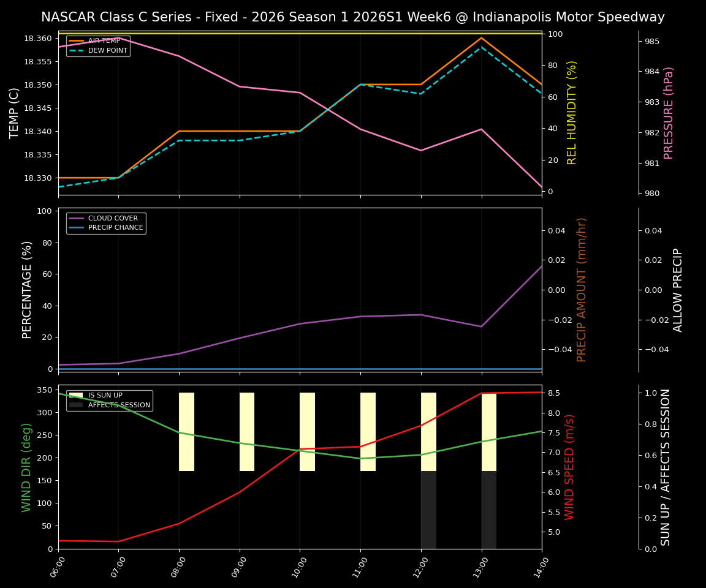The image size is (706, 588).
Task: Select the 12:00 tick label on the time axis
Action: (421, 567)
